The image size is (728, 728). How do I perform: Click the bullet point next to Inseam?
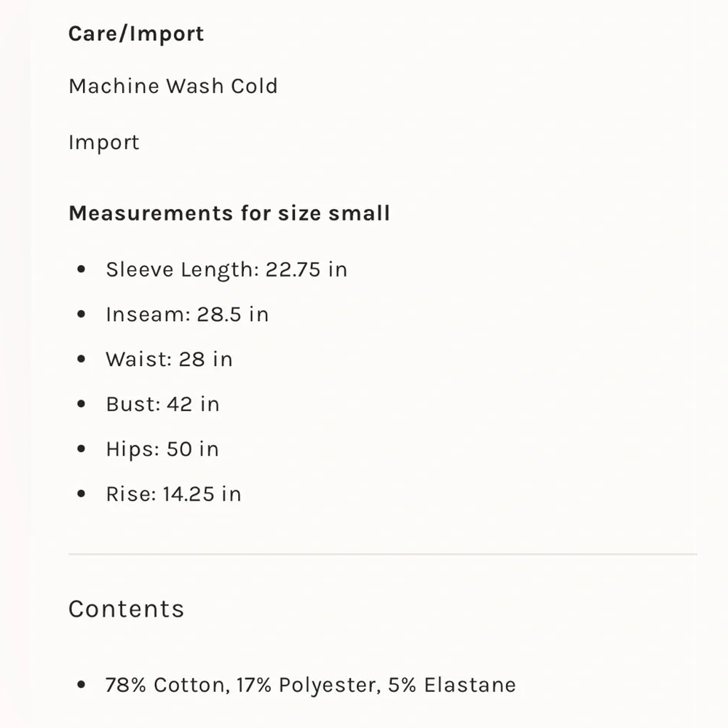coord(81,314)
